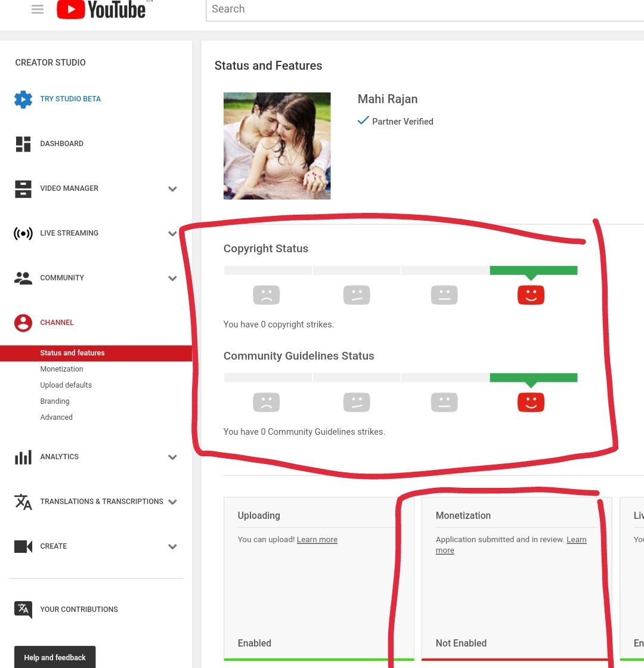Expand the Video Manager section chevron

172,188
